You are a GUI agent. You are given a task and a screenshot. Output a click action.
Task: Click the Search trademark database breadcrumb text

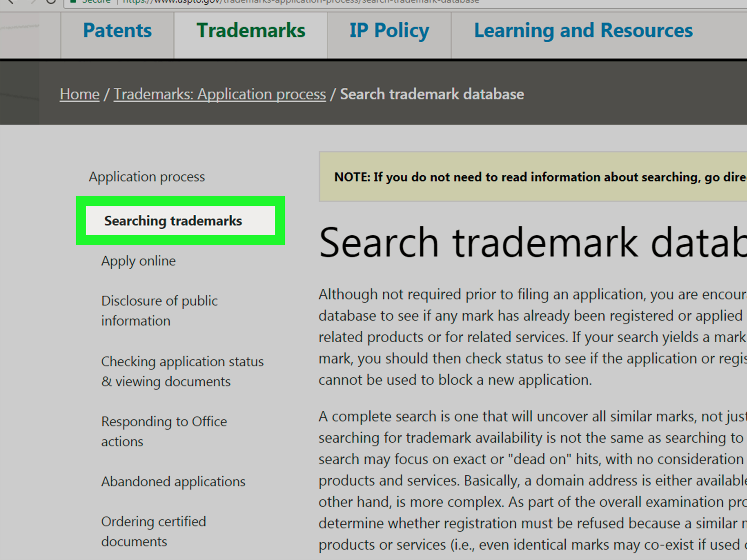(x=432, y=94)
